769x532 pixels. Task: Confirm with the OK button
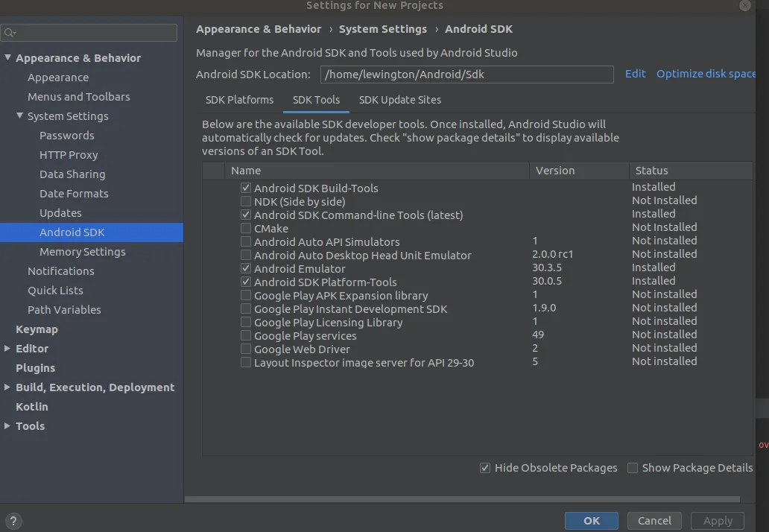tap(592, 521)
